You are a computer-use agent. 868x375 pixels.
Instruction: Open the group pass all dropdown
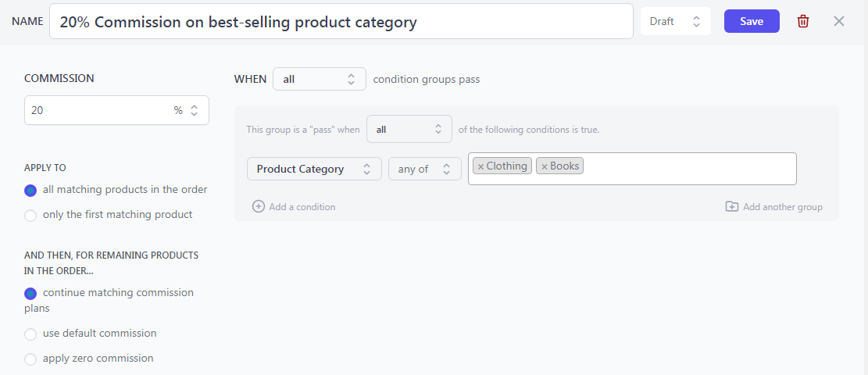(x=409, y=130)
